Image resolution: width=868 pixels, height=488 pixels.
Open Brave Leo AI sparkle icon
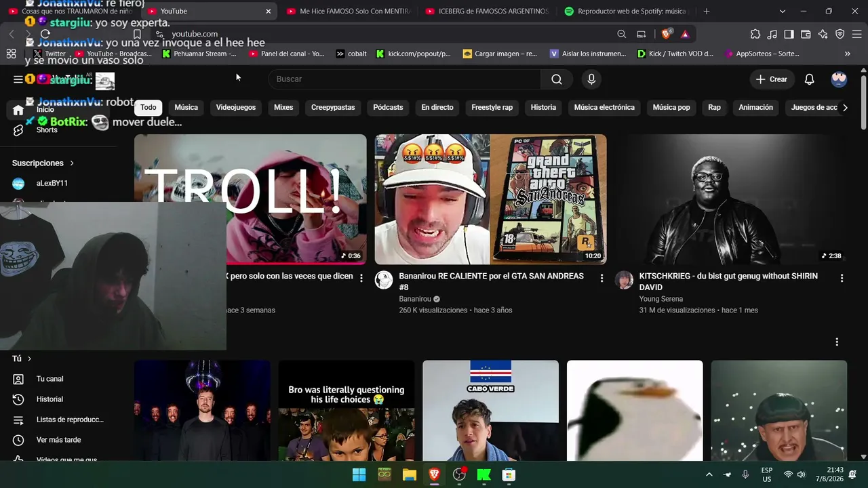pyautogui.click(x=823, y=34)
